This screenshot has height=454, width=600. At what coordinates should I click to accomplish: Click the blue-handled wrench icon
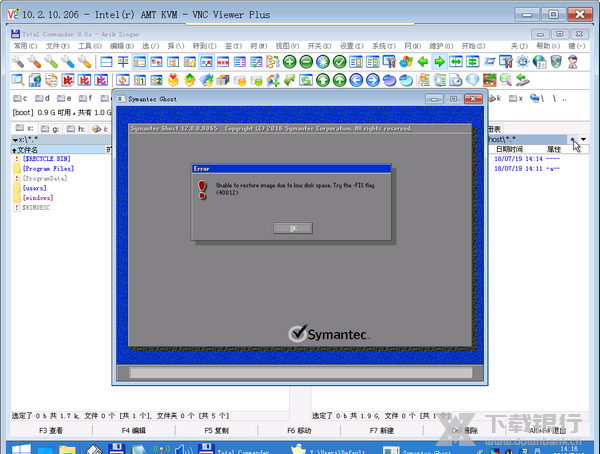[68, 62]
